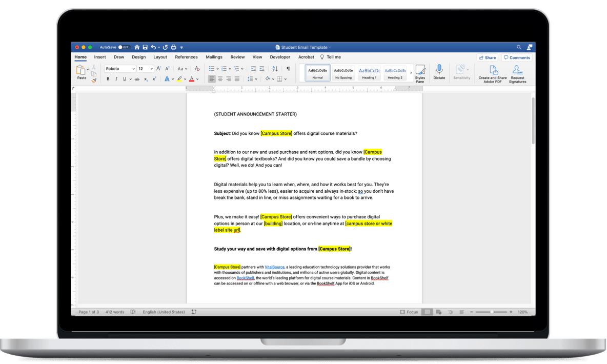607x364 pixels.
Task: Open the Layout tab
Action: 160,57
